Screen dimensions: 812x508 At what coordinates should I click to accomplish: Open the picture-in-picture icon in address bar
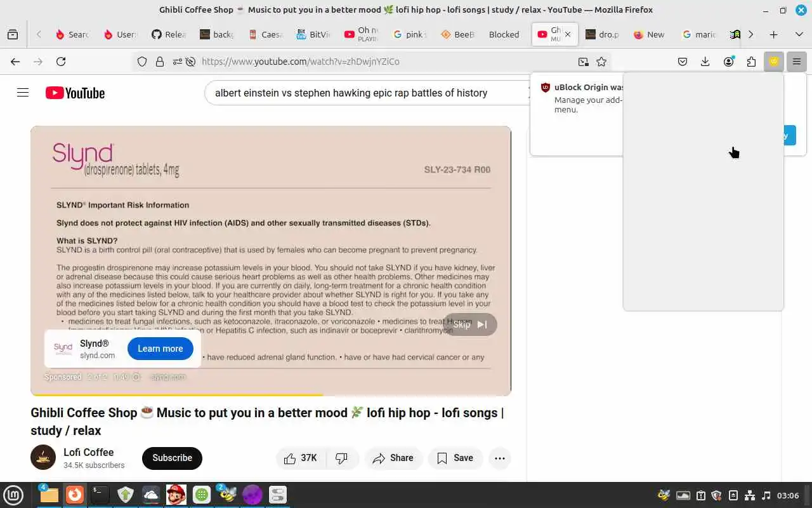(583, 62)
